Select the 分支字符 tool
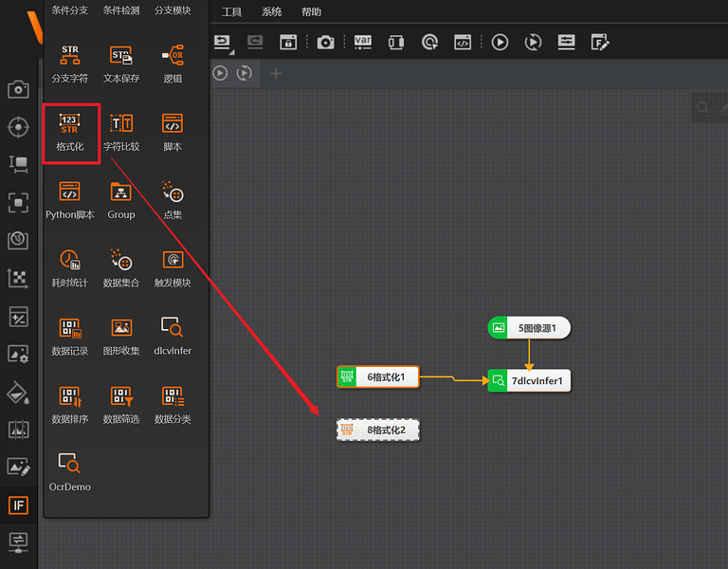The image size is (728, 569). click(69, 64)
